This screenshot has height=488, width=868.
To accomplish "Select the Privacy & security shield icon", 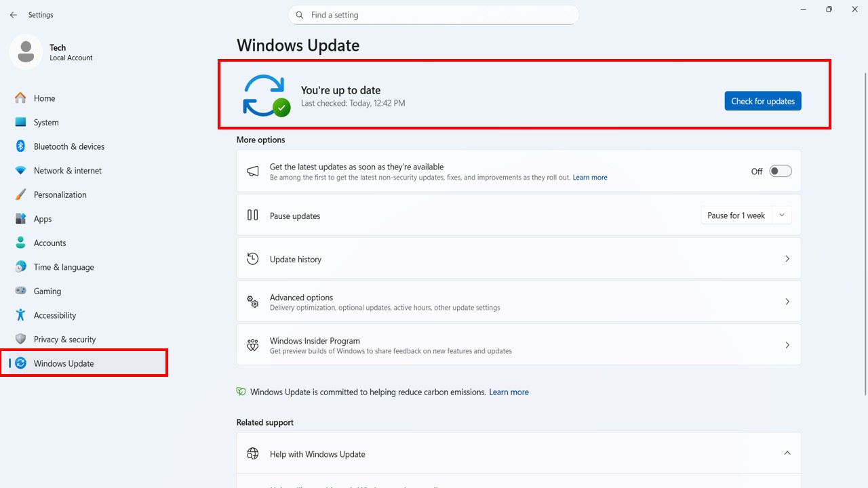I will tap(20, 340).
